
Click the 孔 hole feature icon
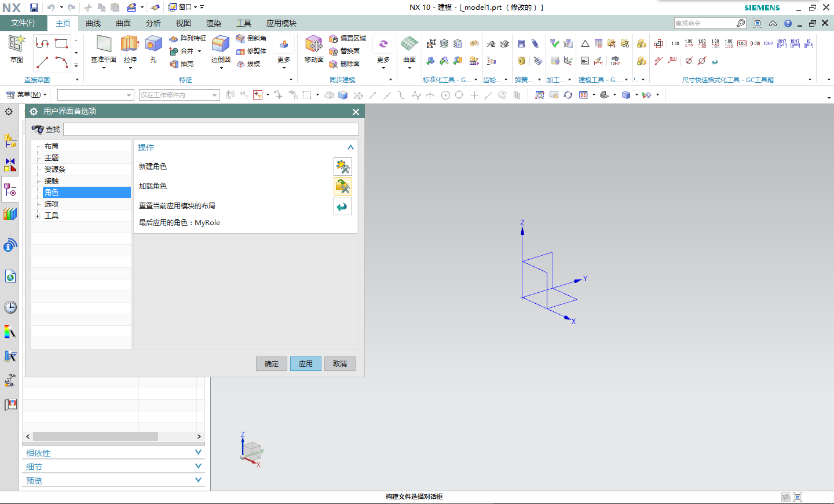tap(153, 49)
